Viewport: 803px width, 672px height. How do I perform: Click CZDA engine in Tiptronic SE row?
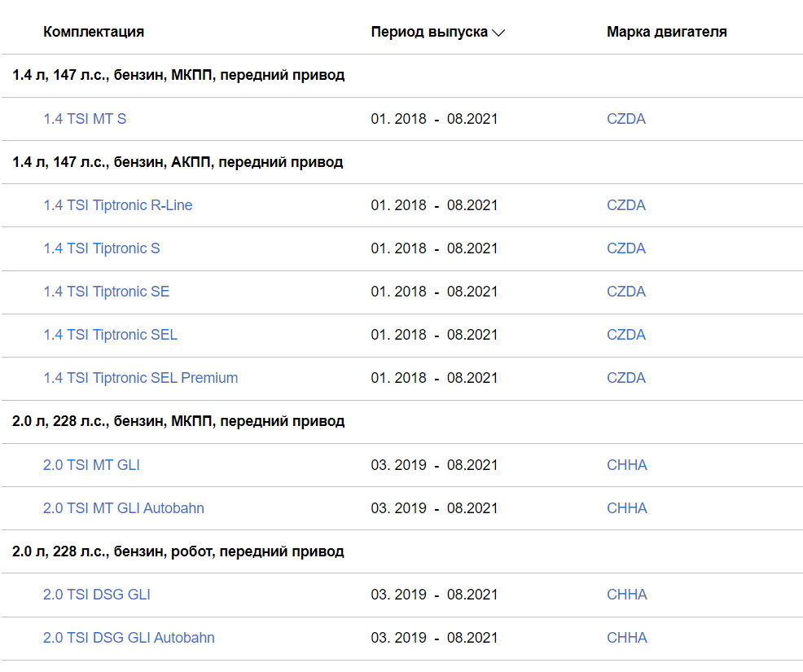(626, 292)
